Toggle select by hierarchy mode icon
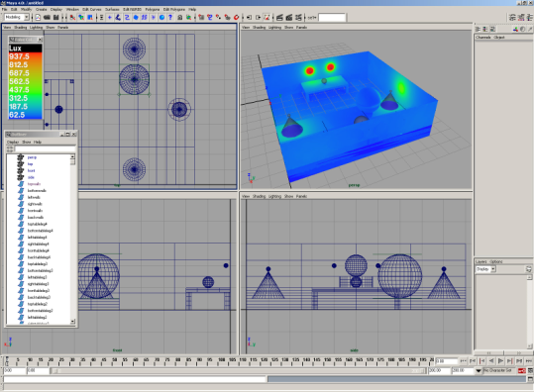This screenshot has width=534, height=392. pyautogui.click(x=72, y=18)
